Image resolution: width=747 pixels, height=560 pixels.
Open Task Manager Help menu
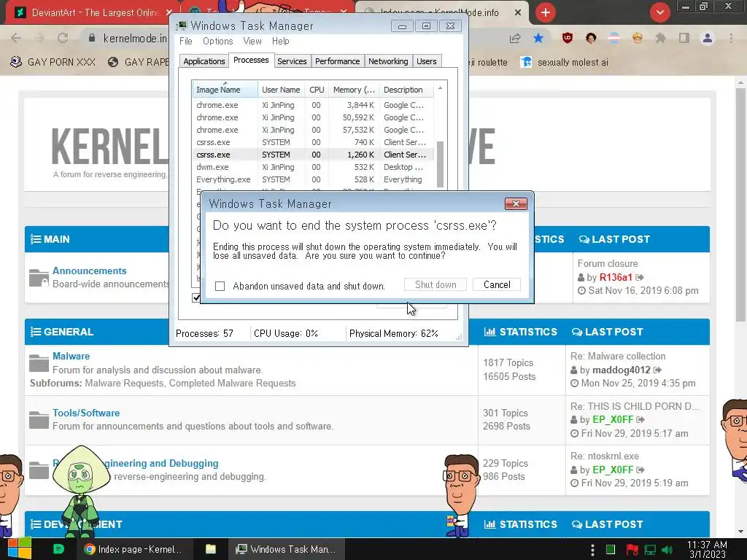point(281,42)
